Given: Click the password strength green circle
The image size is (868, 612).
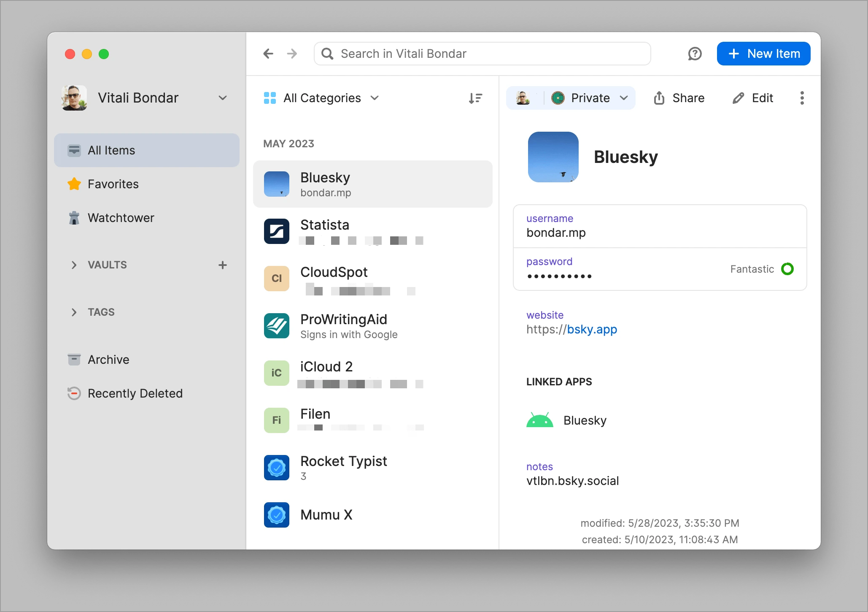Looking at the screenshot, I should click(787, 269).
